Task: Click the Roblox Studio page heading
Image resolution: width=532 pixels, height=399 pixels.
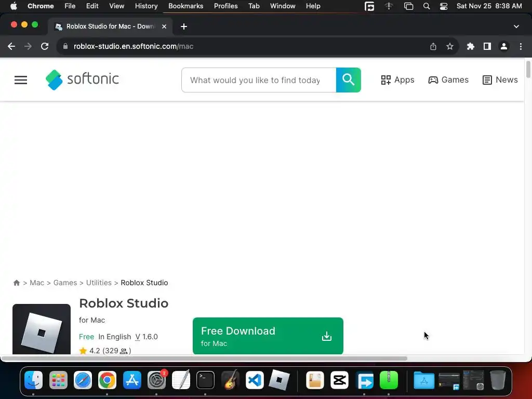Action: click(124, 303)
